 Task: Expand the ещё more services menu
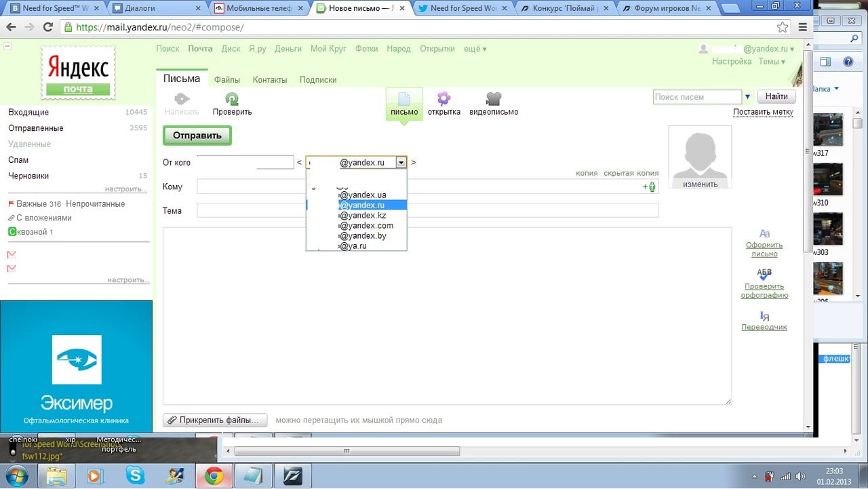click(x=475, y=49)
